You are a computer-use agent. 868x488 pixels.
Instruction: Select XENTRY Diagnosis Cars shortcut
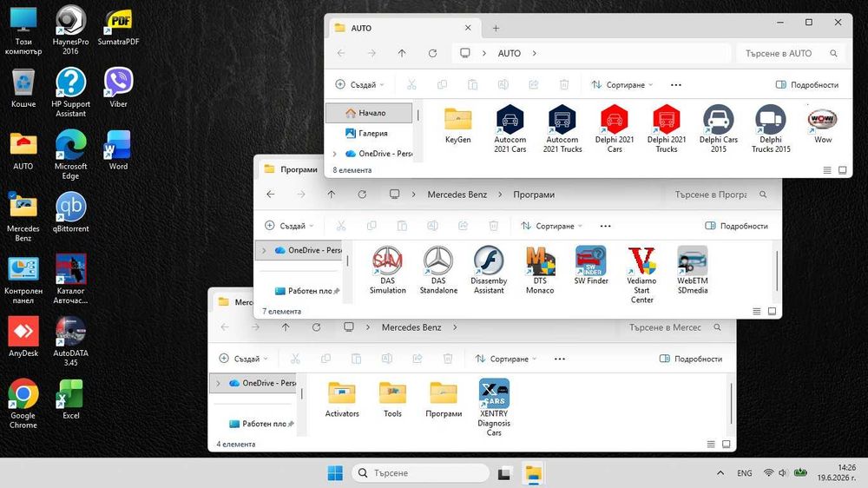[494, 407]
